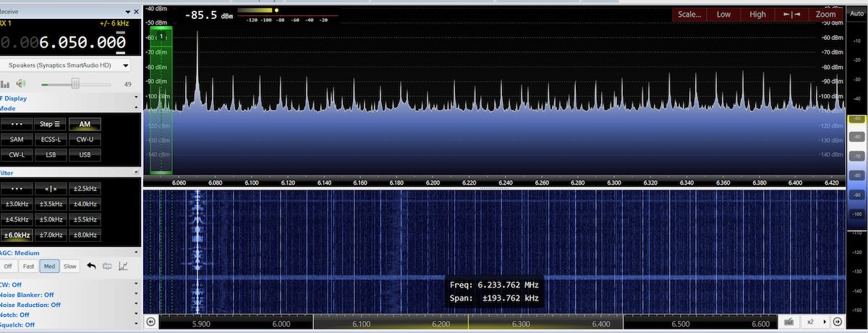
Task: Choose the ±8.0kHz filter button
Action: click(85, 235)
